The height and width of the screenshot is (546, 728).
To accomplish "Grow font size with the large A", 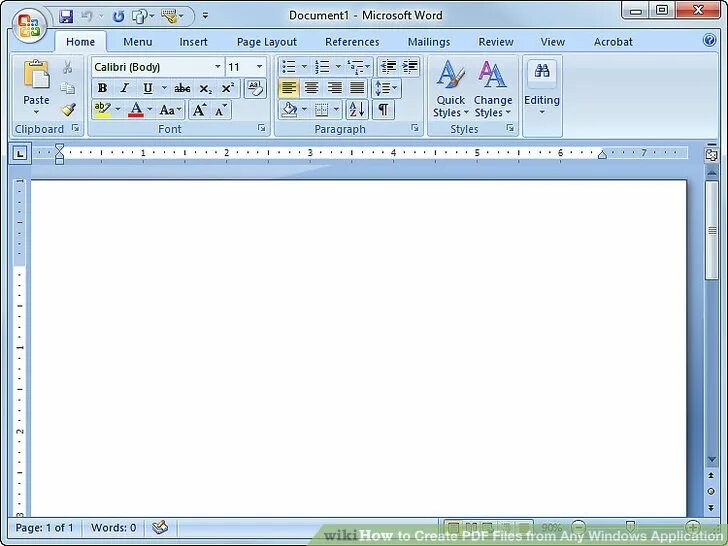I will 199,110.
